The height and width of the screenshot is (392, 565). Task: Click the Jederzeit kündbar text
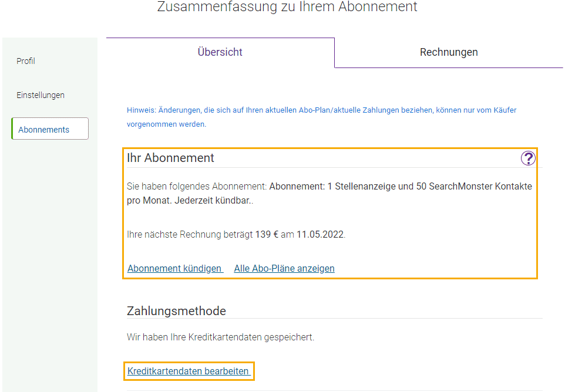pyautogui.click(x=213, y=201)
